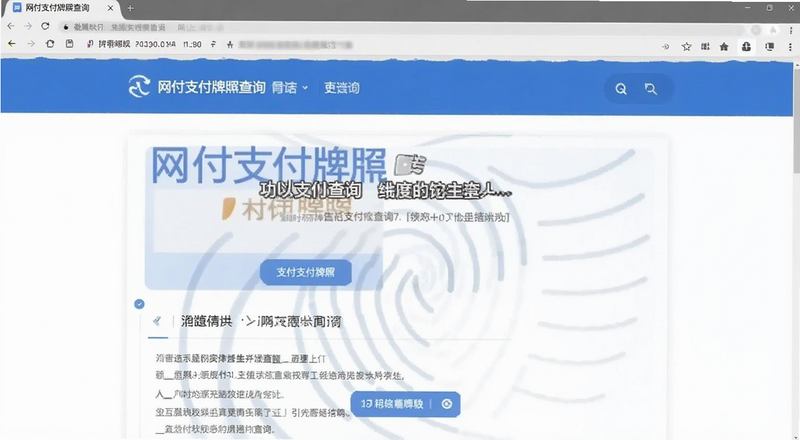Viewport: 800px width, 440px height.
Task: Close the 网付支付牌照查询 browser tab
Action: (110, 8)
